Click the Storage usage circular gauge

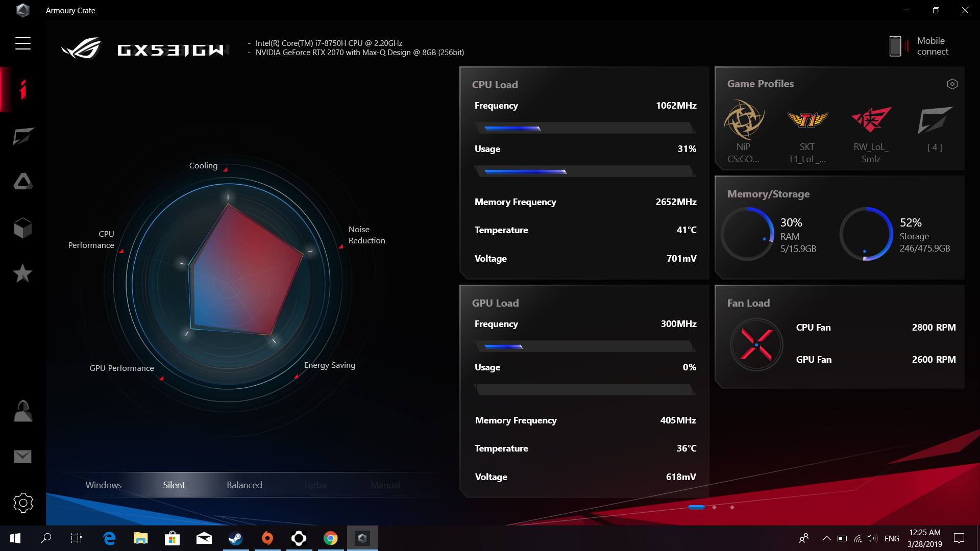pyautogui.click(x=866, y=234)
